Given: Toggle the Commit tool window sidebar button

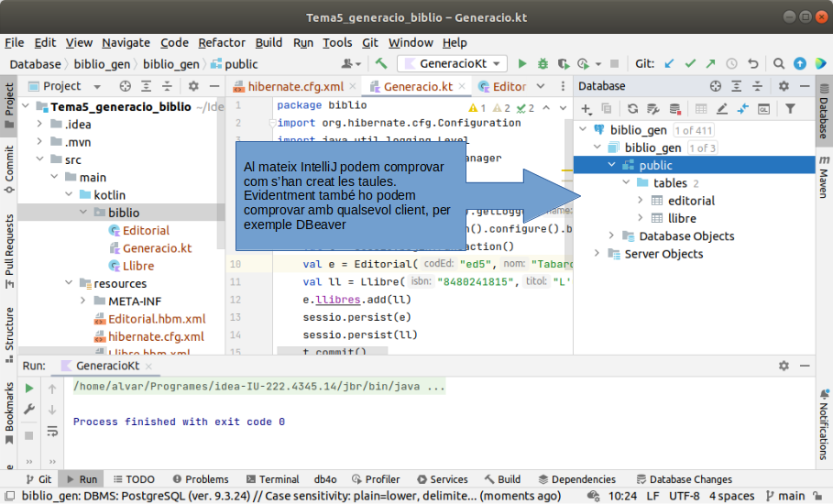Looking at the screenshot, I should (x=9, y=170).
